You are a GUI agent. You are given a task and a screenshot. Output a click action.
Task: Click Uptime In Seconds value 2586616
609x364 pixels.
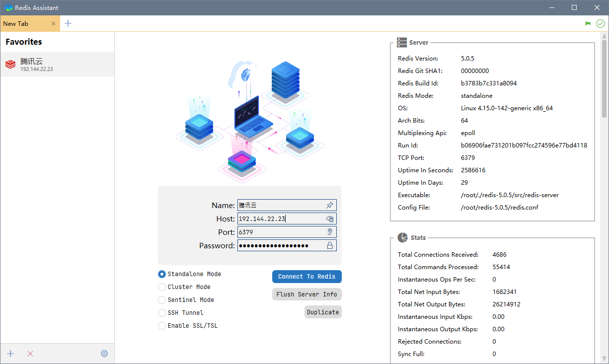(x=473, y=170)
